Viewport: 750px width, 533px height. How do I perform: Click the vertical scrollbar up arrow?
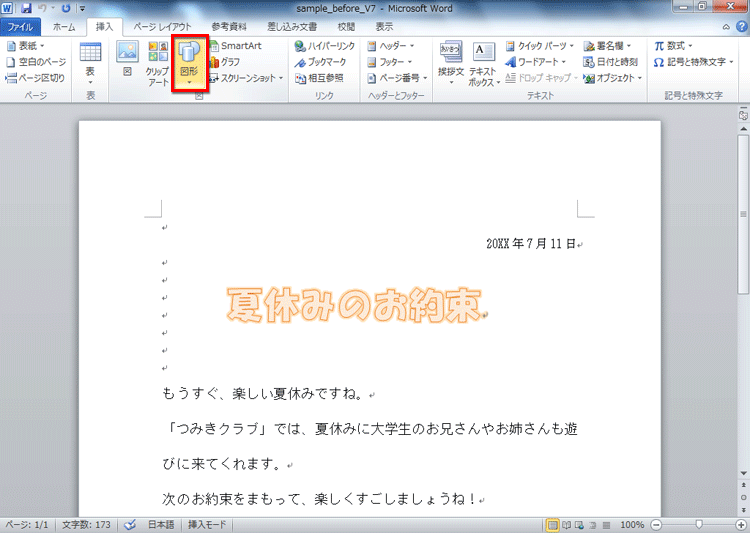click(x=743, y=129)
